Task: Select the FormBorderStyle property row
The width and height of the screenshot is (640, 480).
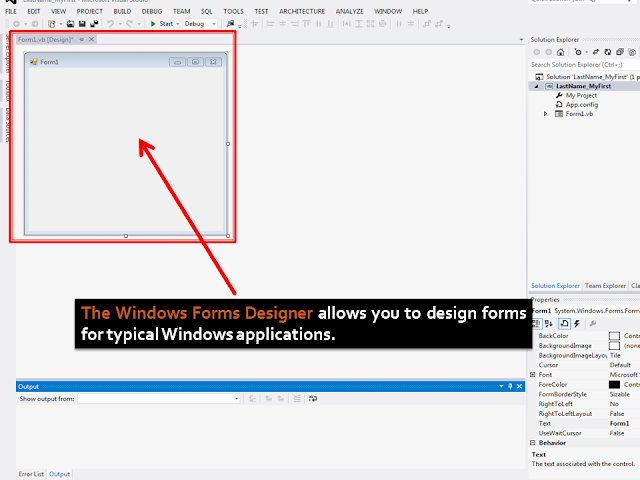Action: [x=585, y=394]
